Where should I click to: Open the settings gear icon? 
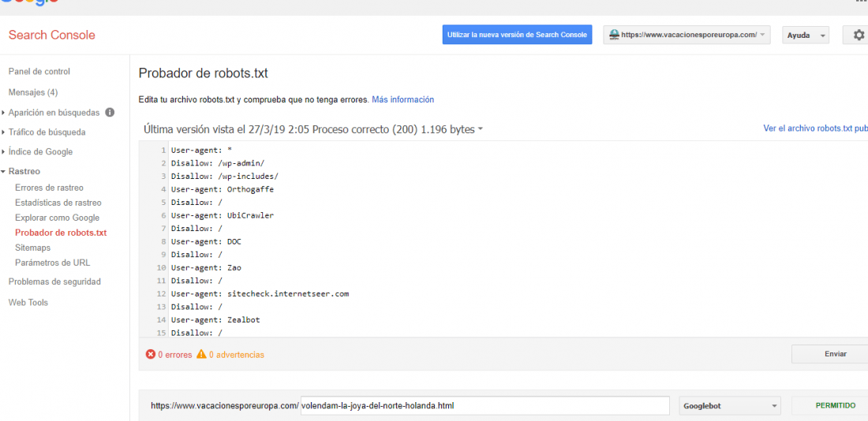click(858, 35)
